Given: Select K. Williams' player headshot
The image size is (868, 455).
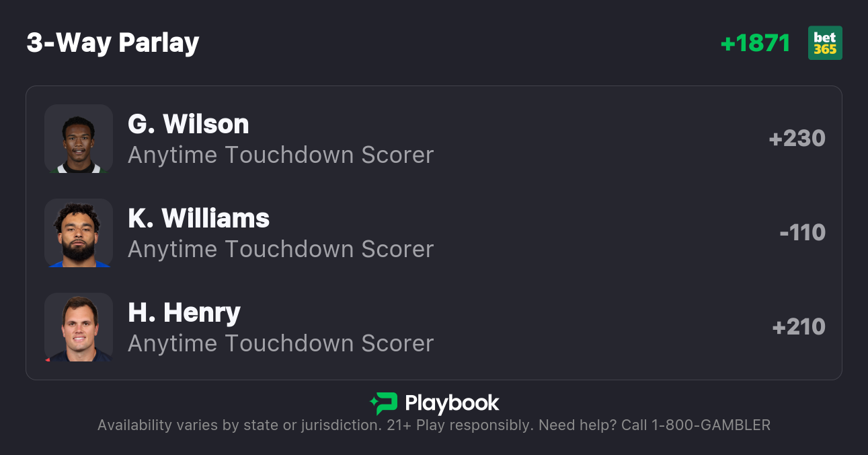Looking at the screenshot, I should 79,233.
